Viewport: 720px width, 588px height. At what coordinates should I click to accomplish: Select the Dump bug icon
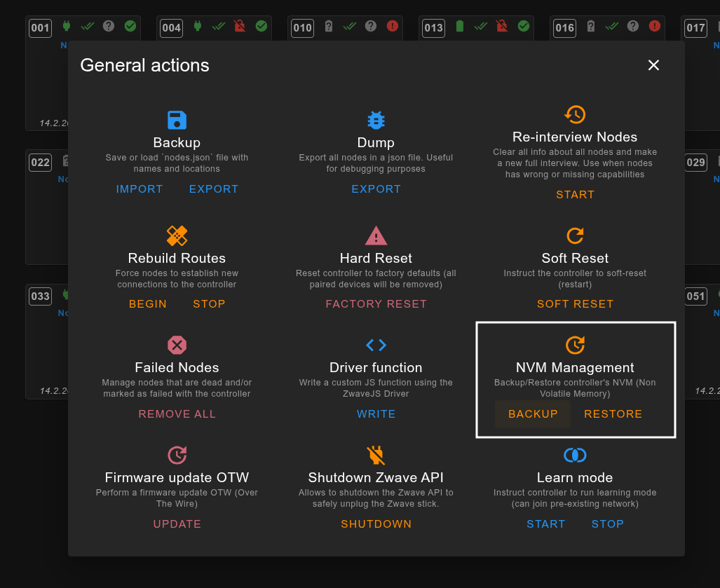coord(376,120)
